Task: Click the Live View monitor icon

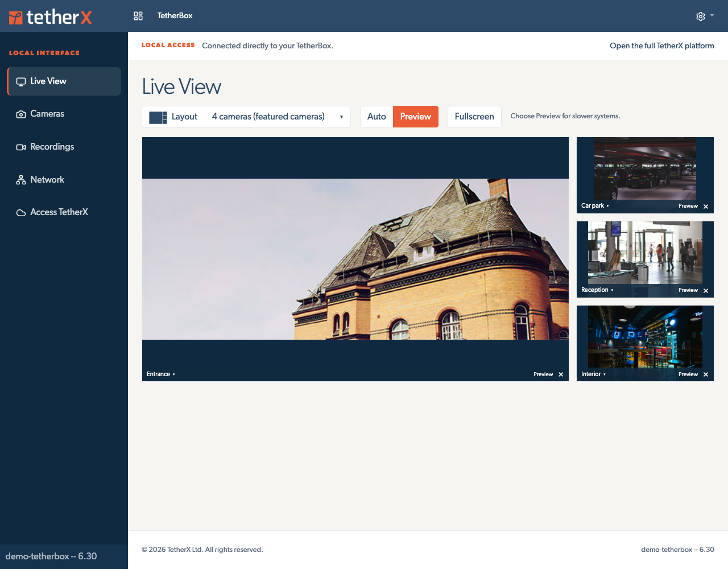Action: [x=21, y=81]
